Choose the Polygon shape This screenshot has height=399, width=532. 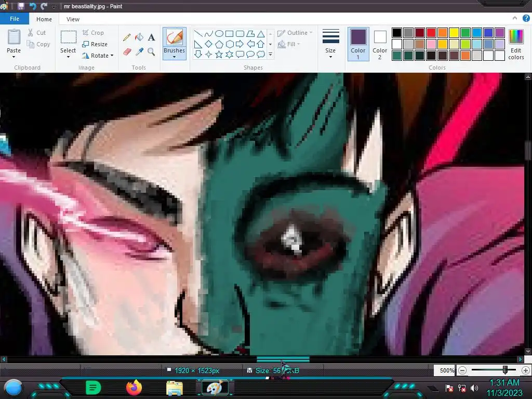[x=250, y=34]
